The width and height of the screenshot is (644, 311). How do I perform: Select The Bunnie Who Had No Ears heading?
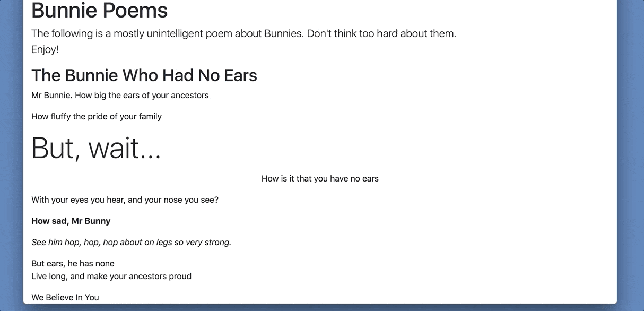pos(144,75)
